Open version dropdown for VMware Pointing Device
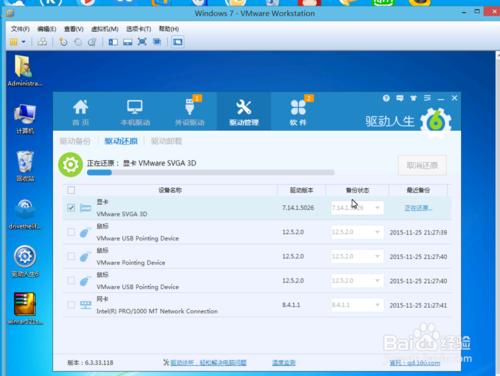Image resolution: width=500 pixels, height=376 pixels. click(x=357, y=256)
